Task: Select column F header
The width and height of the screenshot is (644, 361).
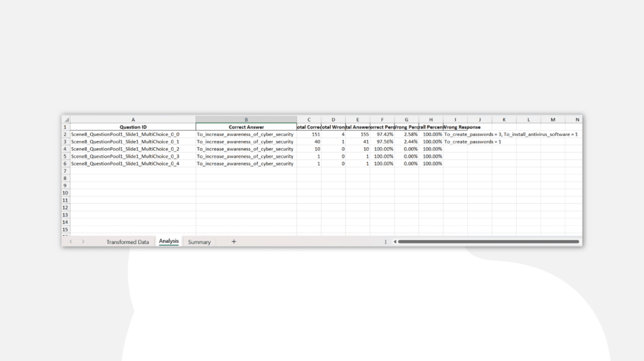Action: point(382,119)
